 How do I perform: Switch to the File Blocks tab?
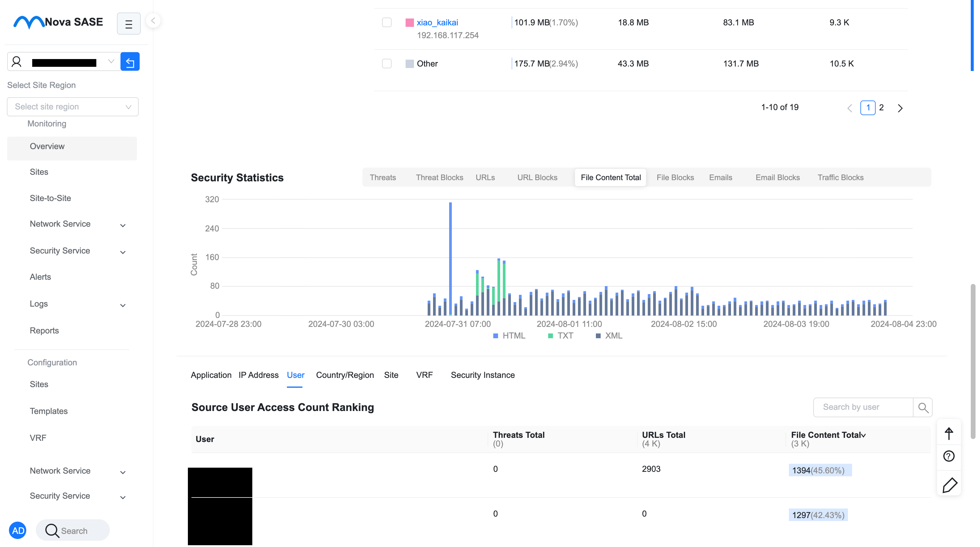675,178
